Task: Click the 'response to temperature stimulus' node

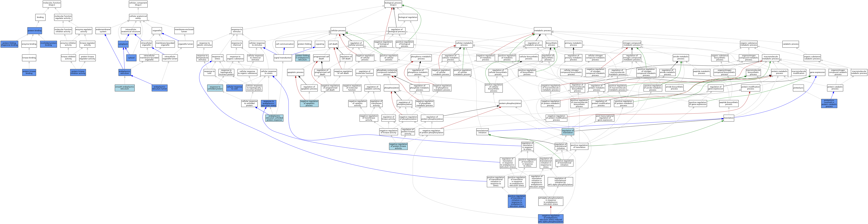Action: coord(202,58)
